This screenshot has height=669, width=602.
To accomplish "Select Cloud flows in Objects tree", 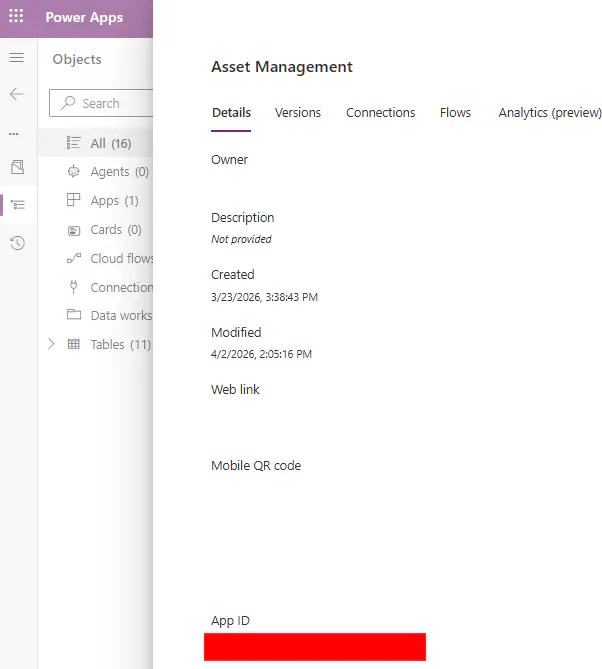I will [x=95, y=258].
